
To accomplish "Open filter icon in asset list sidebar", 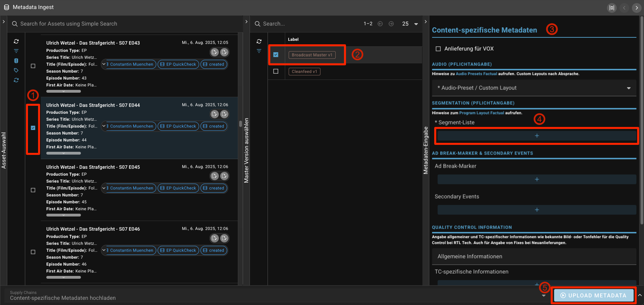I will [16, 51].
